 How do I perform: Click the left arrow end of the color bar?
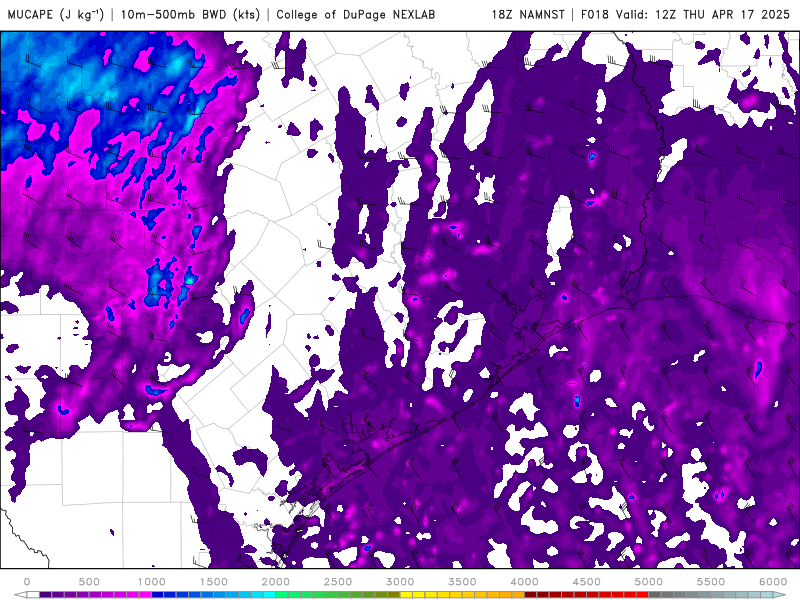pyautogui.click(x=19, y=595)
